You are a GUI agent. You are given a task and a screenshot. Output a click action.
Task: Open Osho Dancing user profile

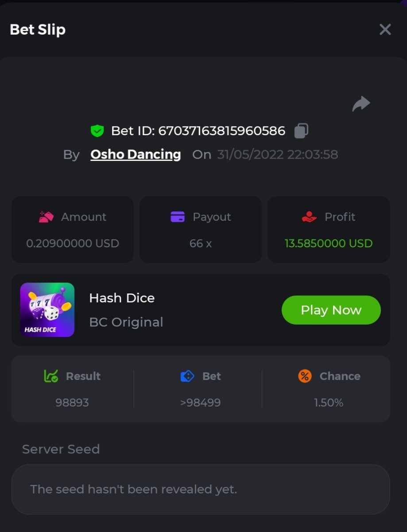click(x=136, y=154)
